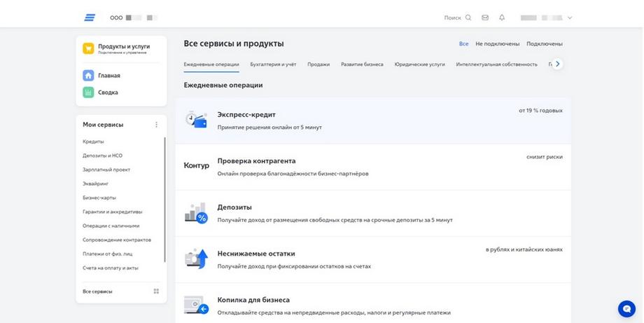Open the chat support bubble icon
This screenshot has width=644, height=323.
click(626, 308)
